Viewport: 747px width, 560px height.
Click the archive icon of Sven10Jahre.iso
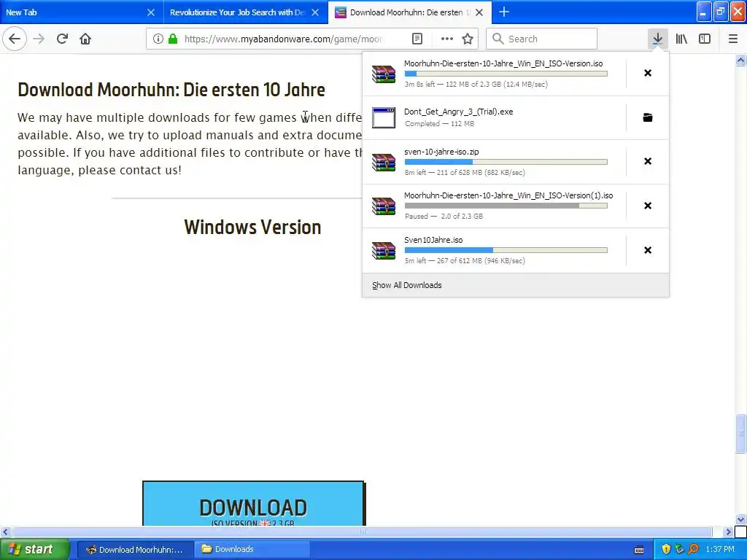point(384,251)
